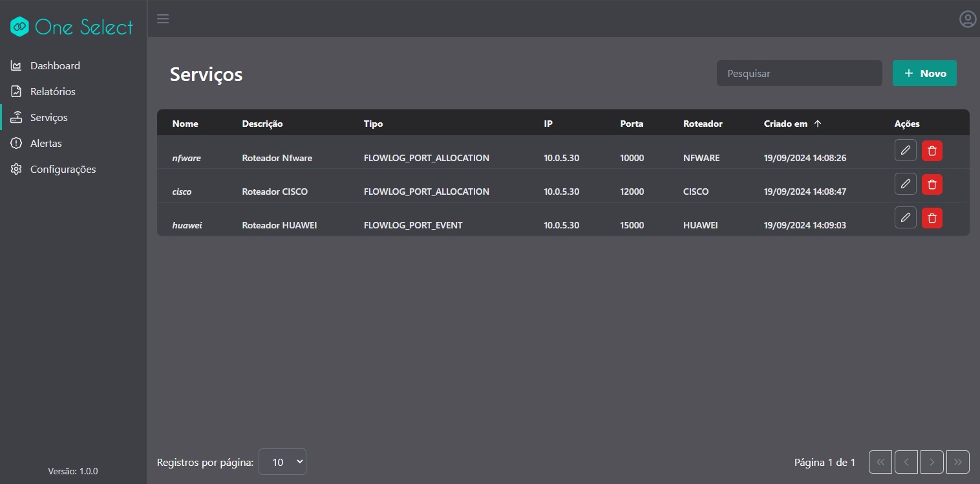Click the Pesquisar search field

pyautogui.click(x=799, y=73)
